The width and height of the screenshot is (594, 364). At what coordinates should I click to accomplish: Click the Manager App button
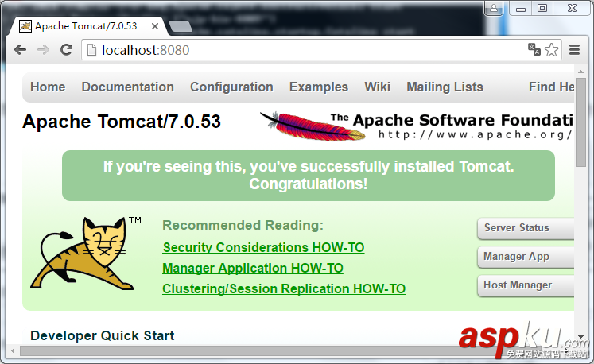tap(526, 257)
